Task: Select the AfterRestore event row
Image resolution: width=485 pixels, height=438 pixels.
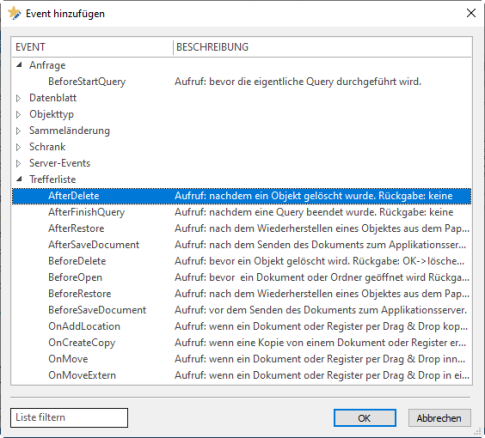Action: (x=242, y=229)
